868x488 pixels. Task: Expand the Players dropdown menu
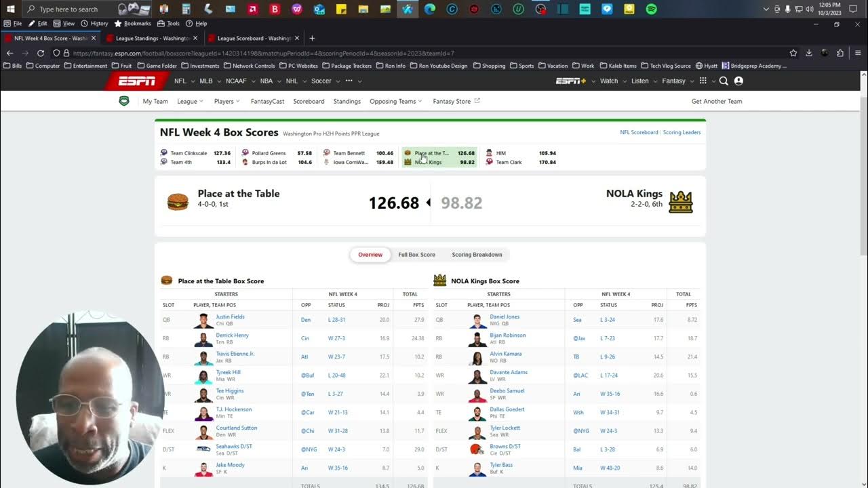coord(227,101)
